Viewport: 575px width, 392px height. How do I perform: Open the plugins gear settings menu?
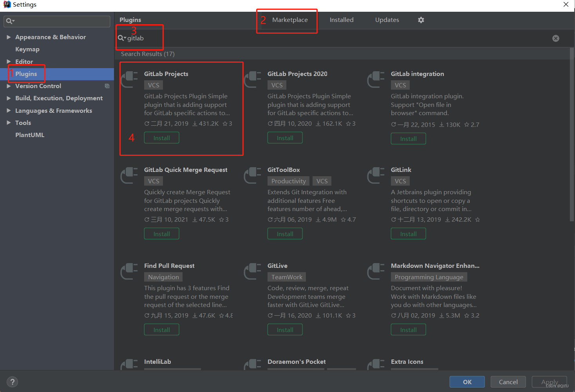[421, 20]
